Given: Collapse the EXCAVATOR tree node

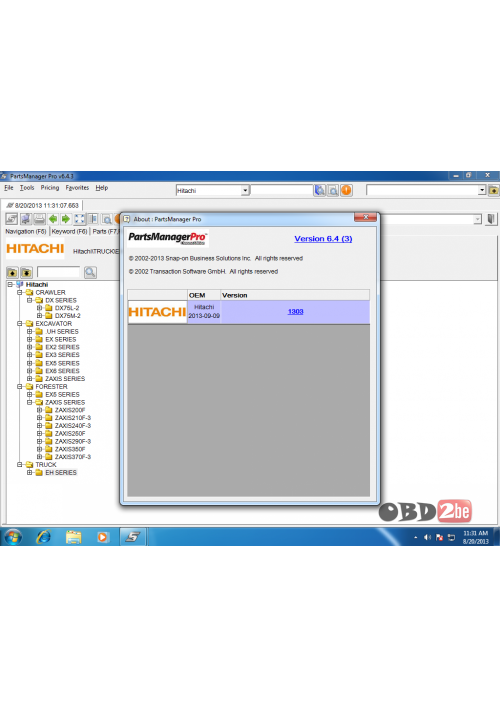Looking at the screenshot, I should click(x=20, y=323).
